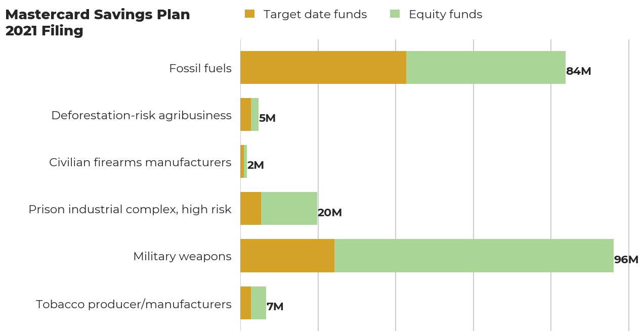Select the gold Tobacco bar segment
644x336 pixels.
[245, 303]
